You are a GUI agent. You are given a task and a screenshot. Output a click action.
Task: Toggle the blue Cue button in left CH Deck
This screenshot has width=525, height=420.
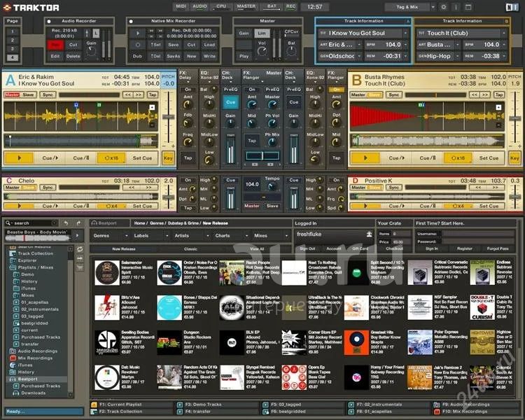coord(230,102)
